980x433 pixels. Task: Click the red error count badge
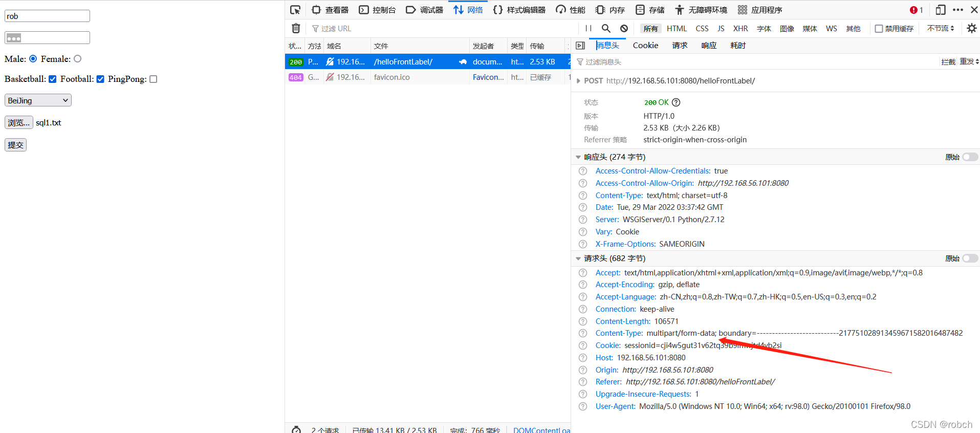click(x=917, y=10)
